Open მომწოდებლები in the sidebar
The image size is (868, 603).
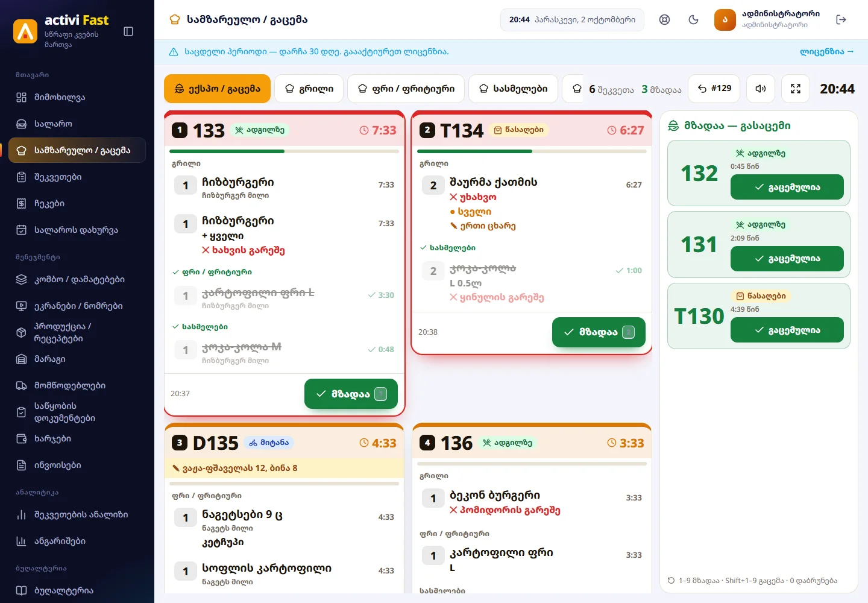click(x=77, y=386)
